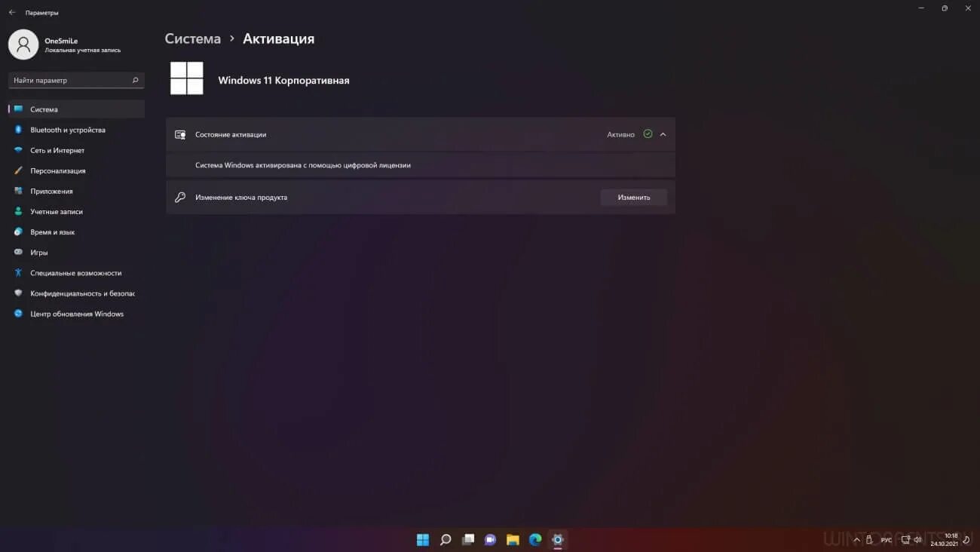Viewport: 980px width, 552px height.
Task: Click the Параметры window title
Action: pyautogui.click(x=41, y=13)
